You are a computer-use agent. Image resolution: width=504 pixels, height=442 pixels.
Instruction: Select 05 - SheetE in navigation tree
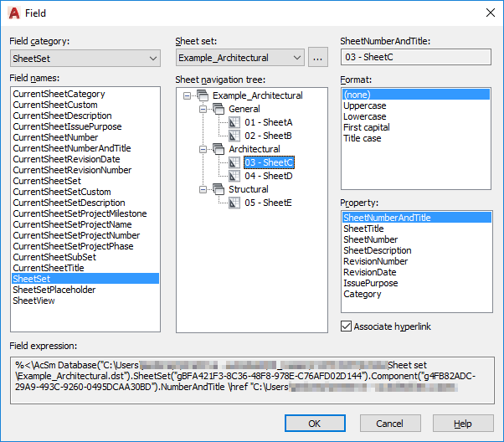[x=268, y=203]
